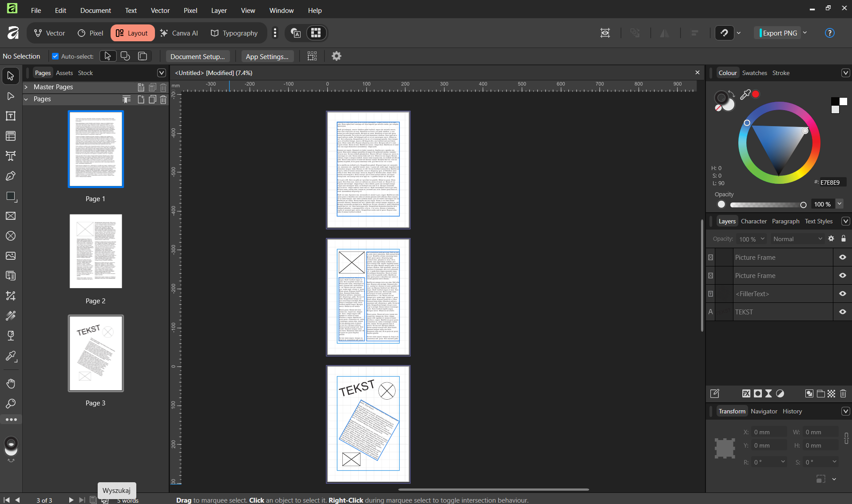Select the Zoom magnifier tool
Image resolution: width=852 pixels, height=504 pixels.
coord(11,403)
